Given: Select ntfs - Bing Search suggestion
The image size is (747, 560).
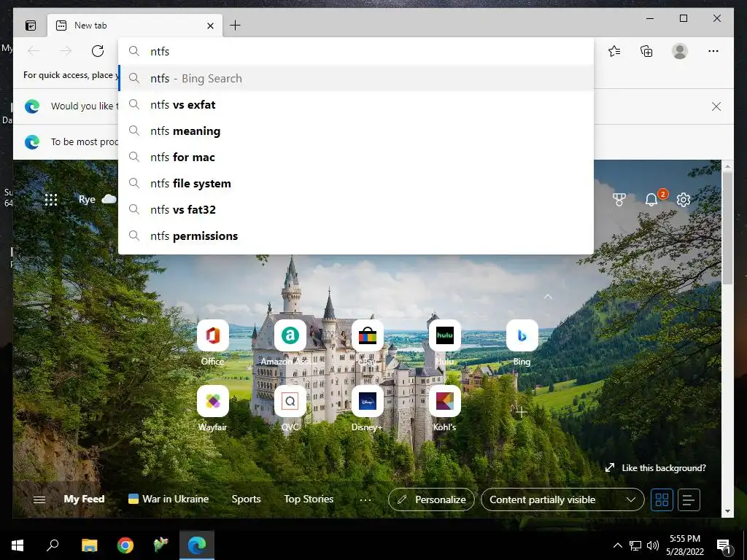Looking at the screenshot, I should pos(356,78).
